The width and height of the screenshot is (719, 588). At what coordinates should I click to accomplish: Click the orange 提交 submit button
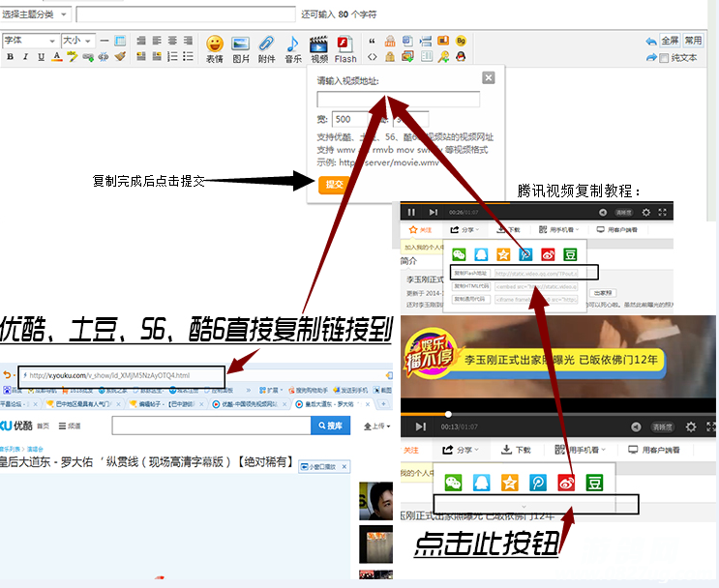[334, 184]
